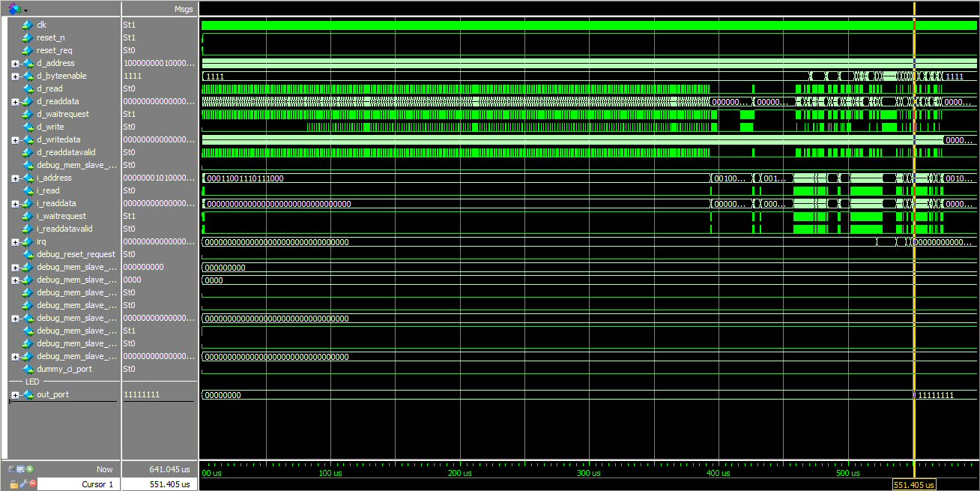Click the layered objects icon in header

click(14, 9)
